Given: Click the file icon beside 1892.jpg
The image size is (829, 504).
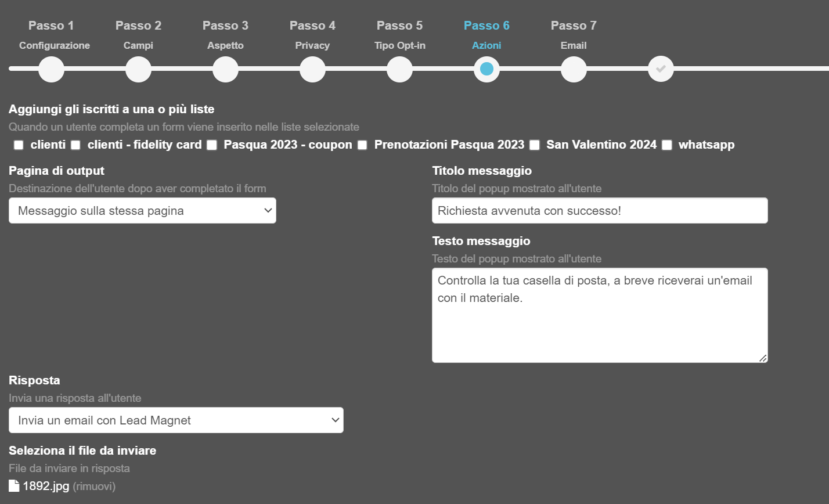Looking at the screenshot, I should coord(13,485).
